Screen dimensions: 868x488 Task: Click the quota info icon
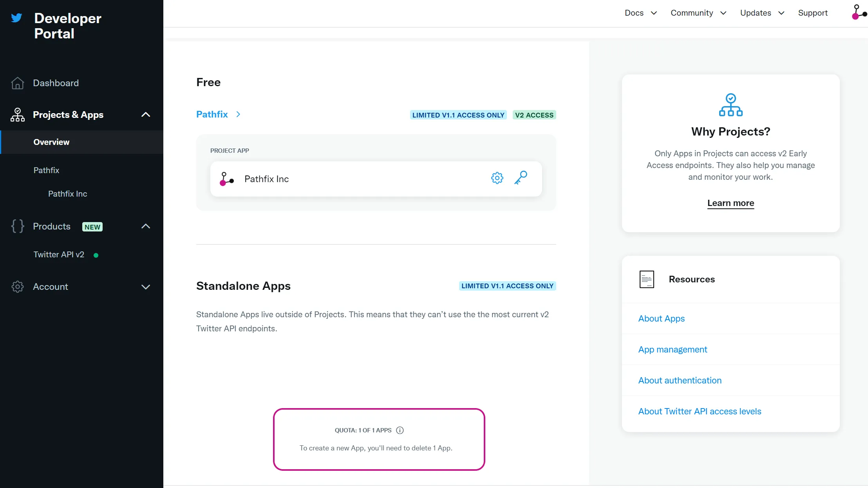pyautogui.click(x=400, y=430)
